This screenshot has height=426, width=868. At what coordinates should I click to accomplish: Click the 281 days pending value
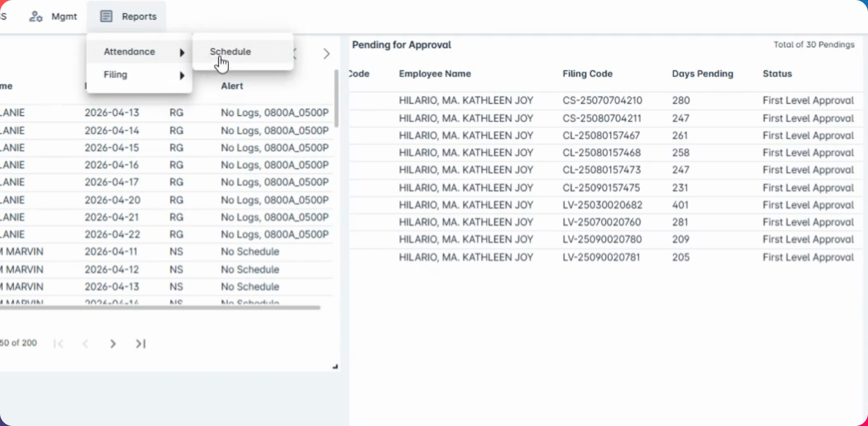[681, 222]
